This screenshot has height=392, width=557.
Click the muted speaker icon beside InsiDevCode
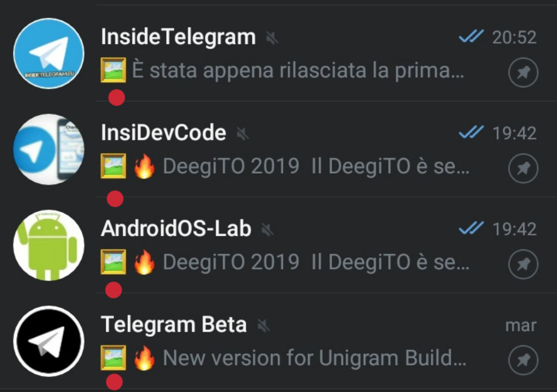click(x=242, y=134)
